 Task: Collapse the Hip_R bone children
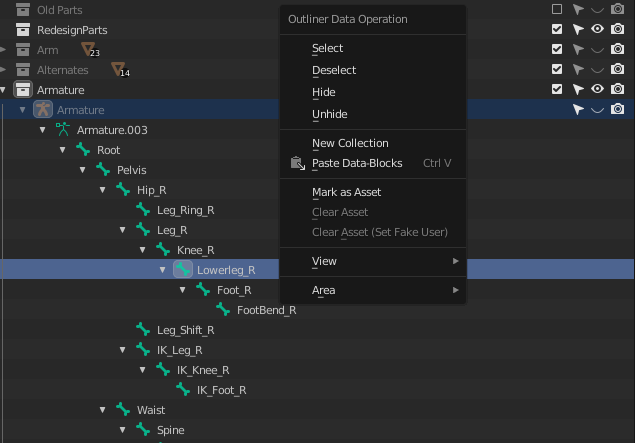[x=102, y=190]
